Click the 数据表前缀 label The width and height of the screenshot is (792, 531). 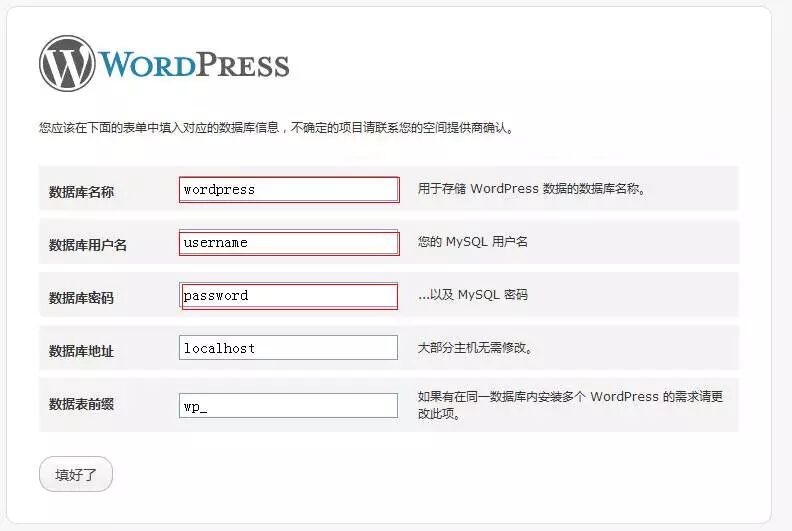coord(81,404)
